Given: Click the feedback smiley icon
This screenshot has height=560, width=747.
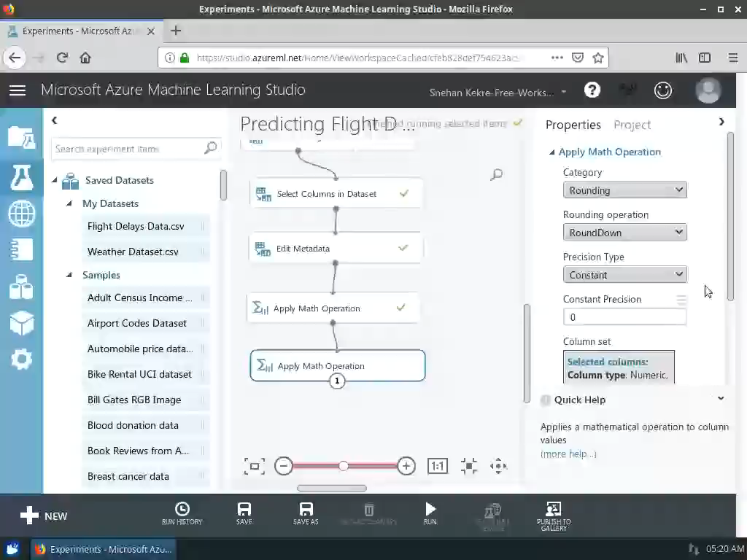Looking at the screenshot, I should click(x=662, y=90).
